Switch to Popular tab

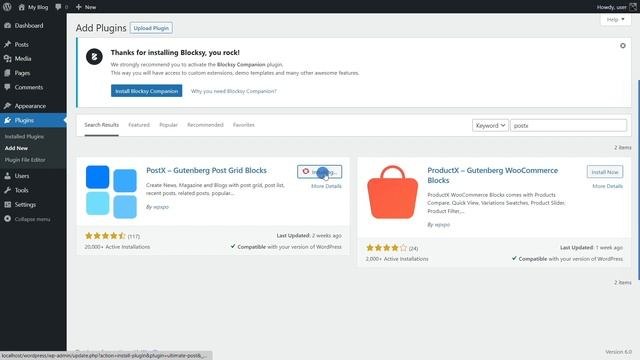point(169,125)
